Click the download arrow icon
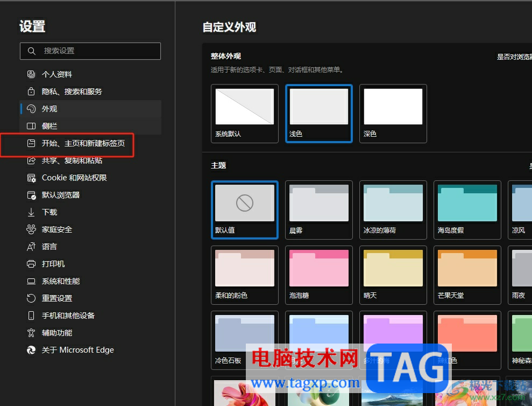The width and height of the screenshot is (532, 406). pos(31,212)
